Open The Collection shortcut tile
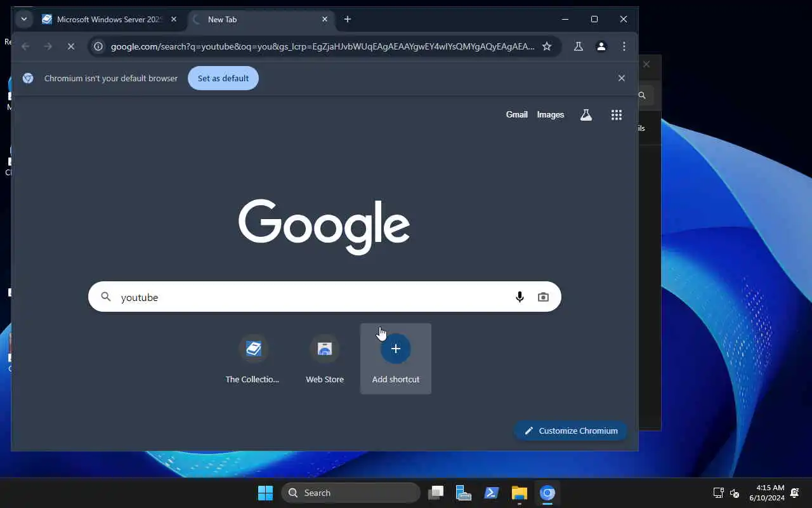The width and height of the screenshot is (812, 508). [x=253, y=359]
